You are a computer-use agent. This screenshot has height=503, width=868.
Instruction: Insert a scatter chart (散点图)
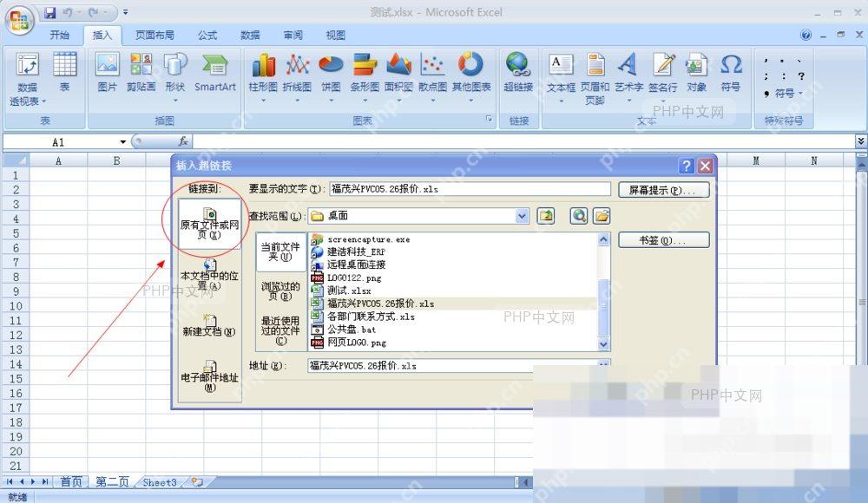432,76
